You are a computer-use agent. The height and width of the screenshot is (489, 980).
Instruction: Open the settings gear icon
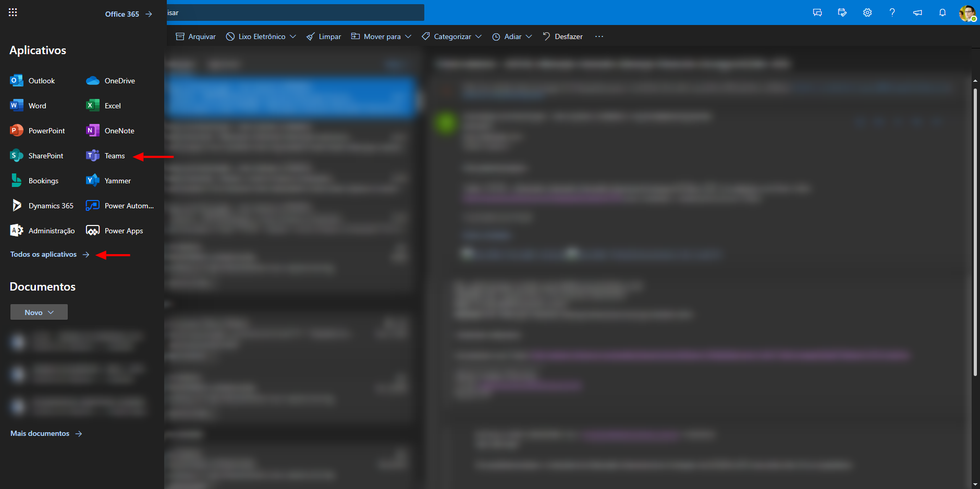point(867,12)
